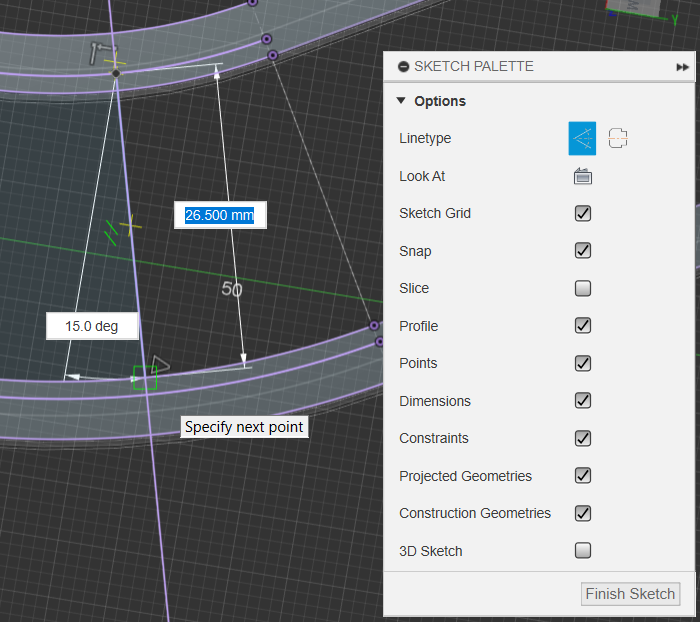Click the double-arrow palette dock icon
The width and height of the screenshot is (700, 622).
682,67
